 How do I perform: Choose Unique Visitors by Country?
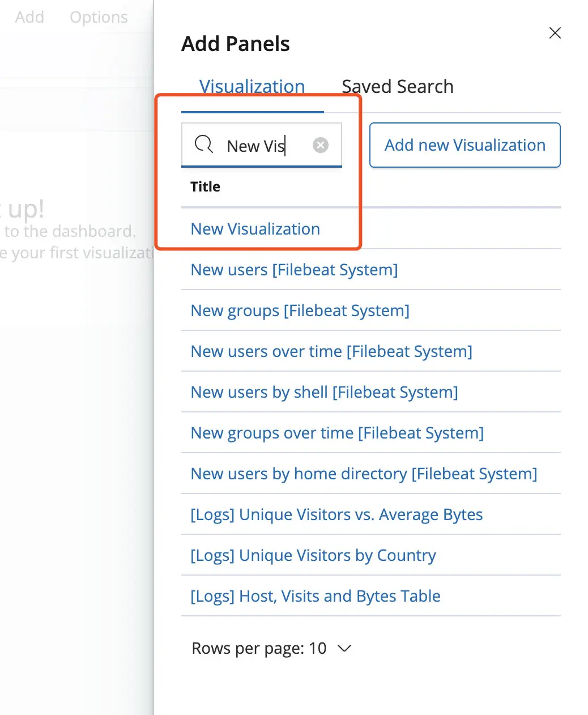(x=313, y=555)
